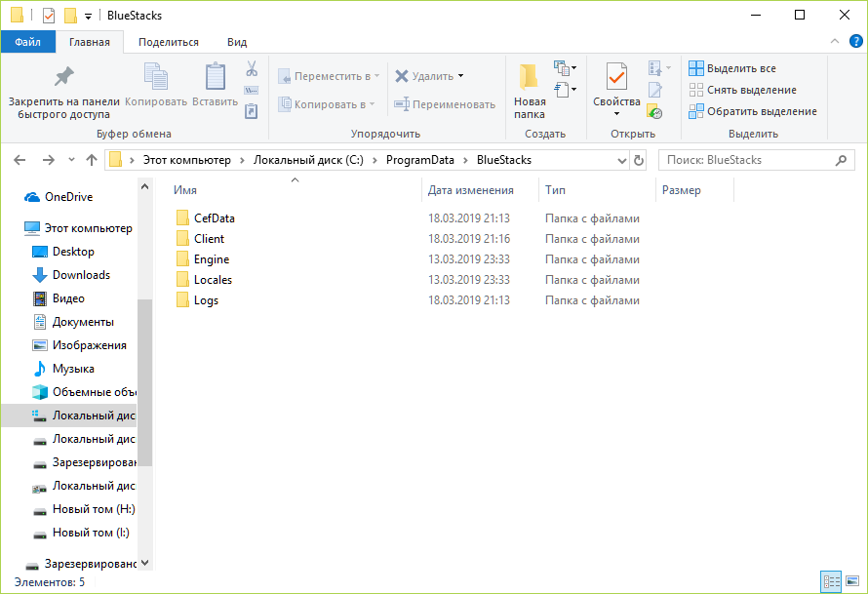Click the New folder icon

pos(529,77)
